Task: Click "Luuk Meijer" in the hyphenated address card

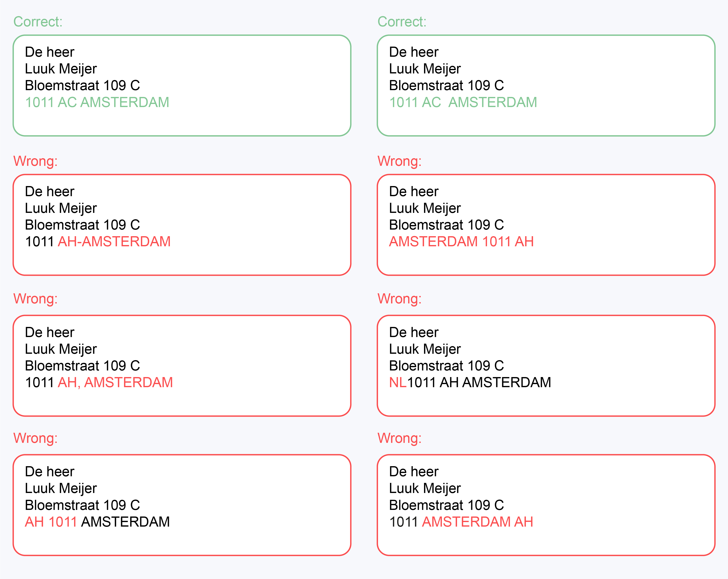Action: (61, 208)
